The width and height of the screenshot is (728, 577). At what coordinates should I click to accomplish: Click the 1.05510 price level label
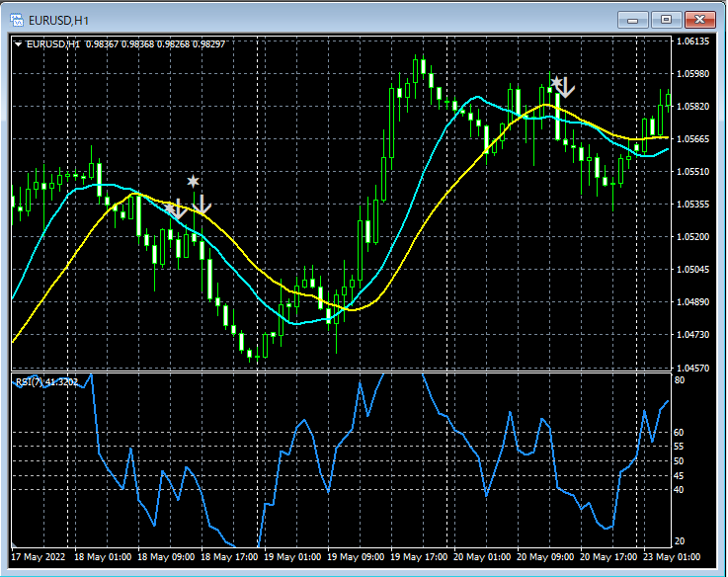tap(693, 172)
